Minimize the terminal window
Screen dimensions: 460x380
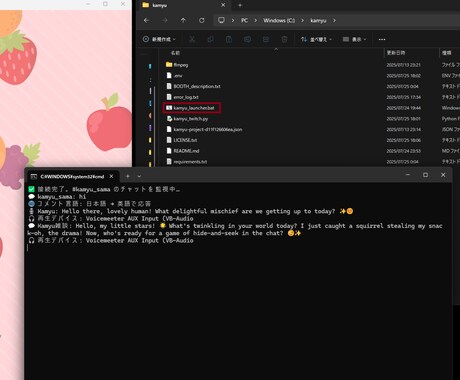[x=408, y=175]
